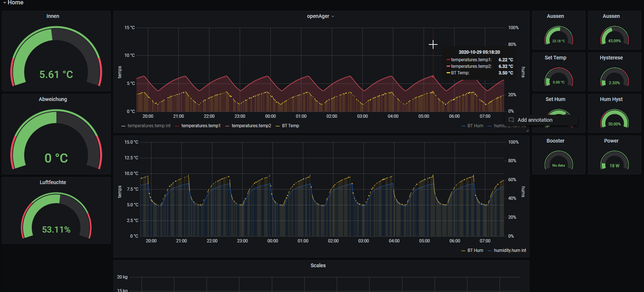Choose Add annotation from the popup

(535, 120)
